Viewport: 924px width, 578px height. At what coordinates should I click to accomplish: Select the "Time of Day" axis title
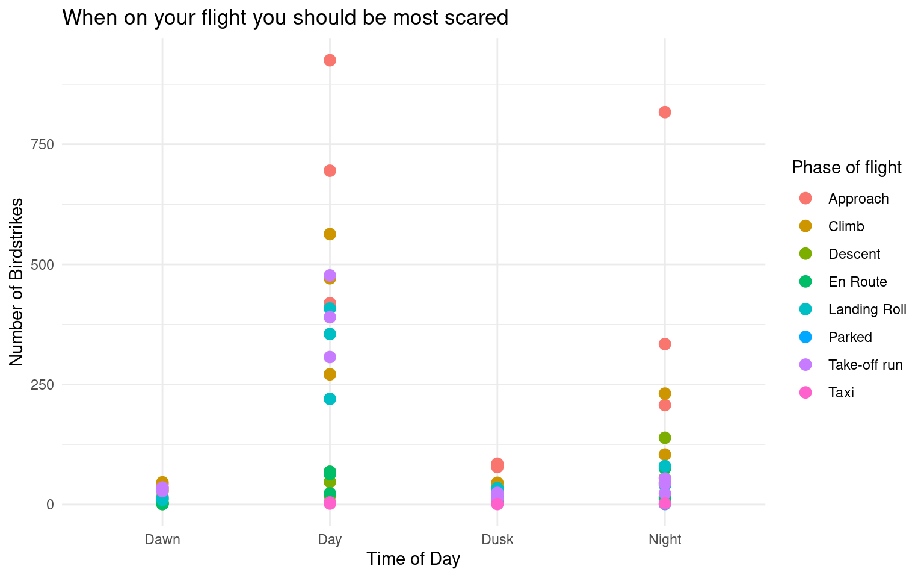point(413,559)
